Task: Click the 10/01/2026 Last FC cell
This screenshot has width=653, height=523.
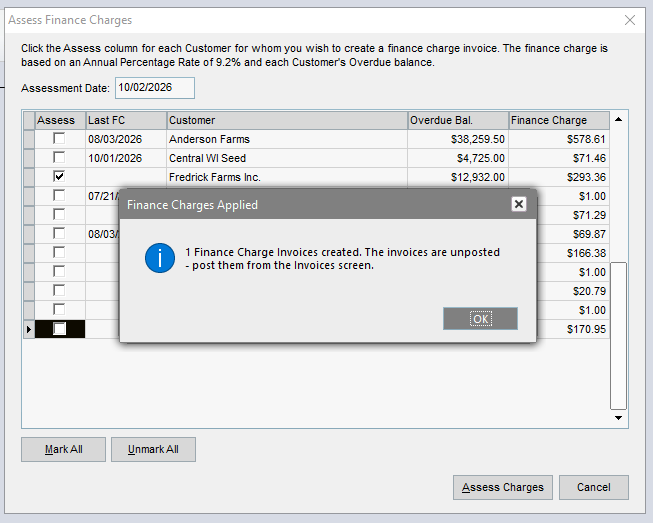Action: coord(126,158)
